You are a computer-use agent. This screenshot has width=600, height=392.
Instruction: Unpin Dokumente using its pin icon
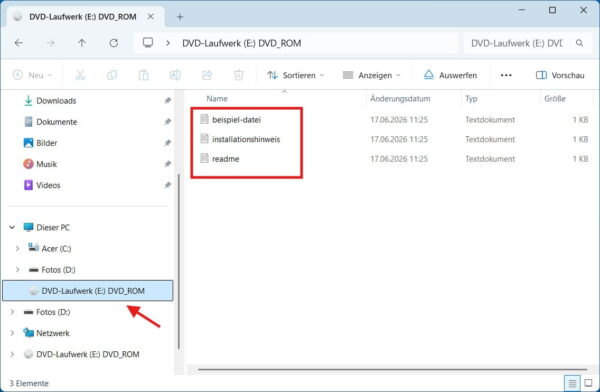click(167, 121)
